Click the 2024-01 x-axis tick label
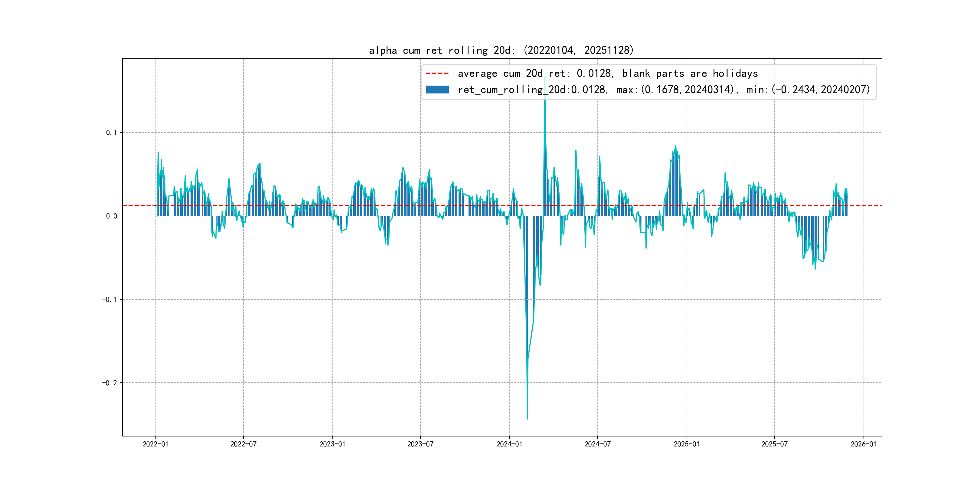This screenshot has width=980, height=490. 509,444
